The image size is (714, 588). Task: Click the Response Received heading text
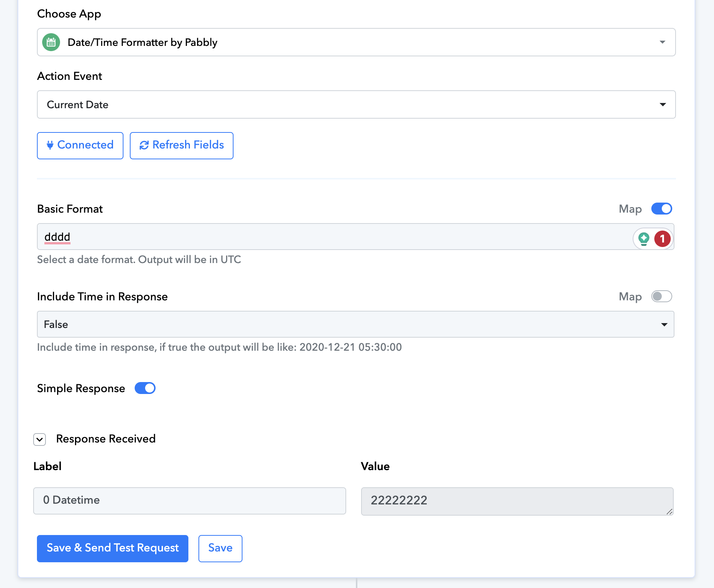(x=106, y=439)
